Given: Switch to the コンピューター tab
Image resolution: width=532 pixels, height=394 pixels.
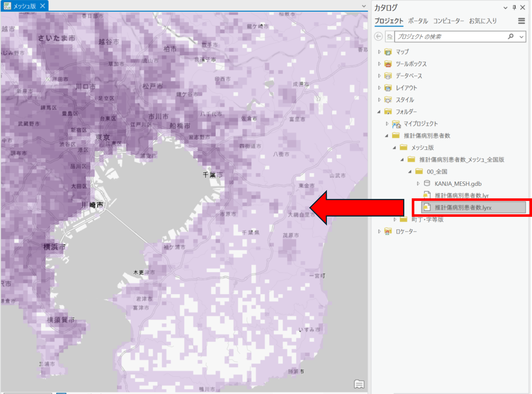Looking at the screenshot, I should 448,21.
